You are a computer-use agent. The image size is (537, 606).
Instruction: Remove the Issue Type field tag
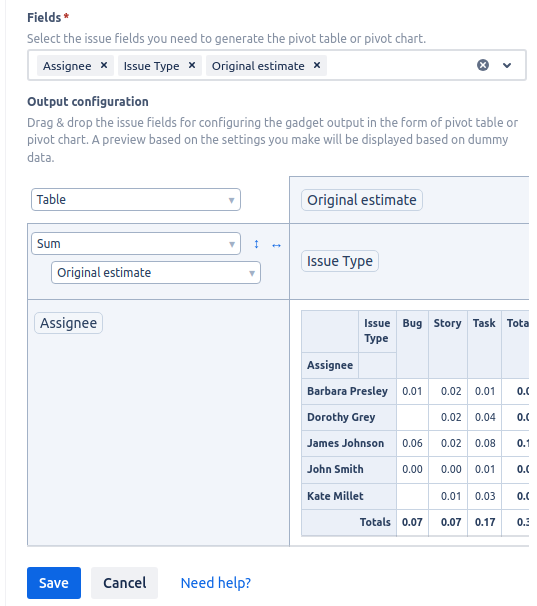coord(192,65)
